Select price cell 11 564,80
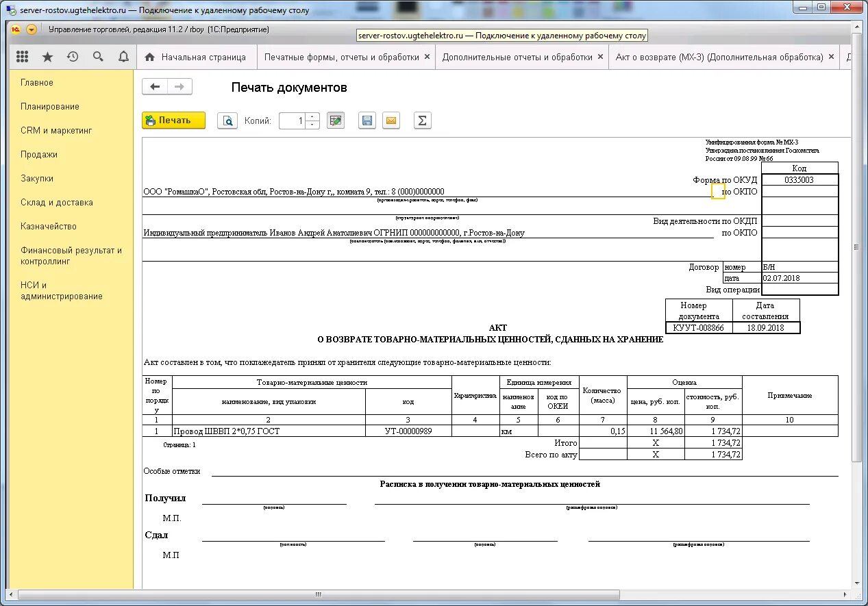The height and width of the screenshot is (606, 868). pos(656,431)
